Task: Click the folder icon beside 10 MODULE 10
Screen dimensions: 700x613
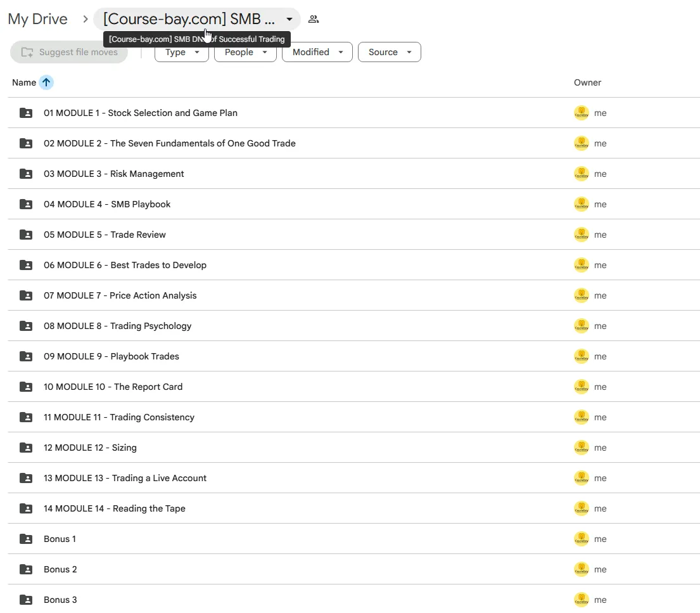Action: tap(26, 387)
